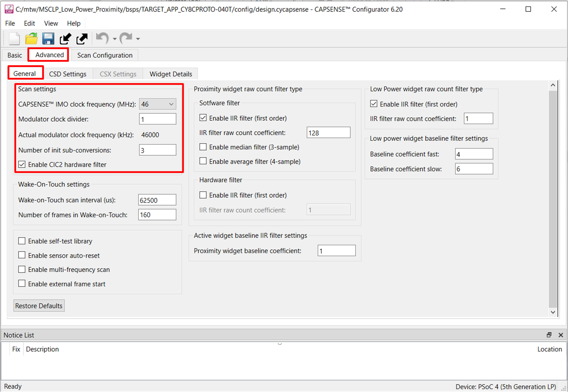
Task: Click the actual modulator clock value 46000
Action: click(x=150, y=135)
